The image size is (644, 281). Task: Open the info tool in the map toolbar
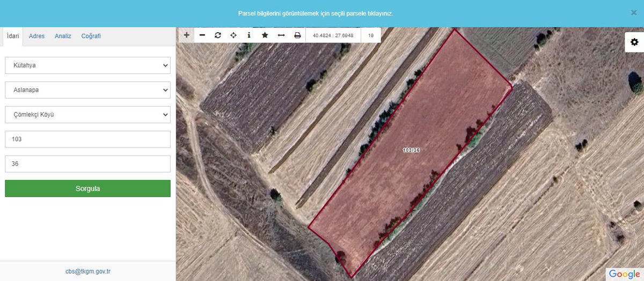[249, 35]
